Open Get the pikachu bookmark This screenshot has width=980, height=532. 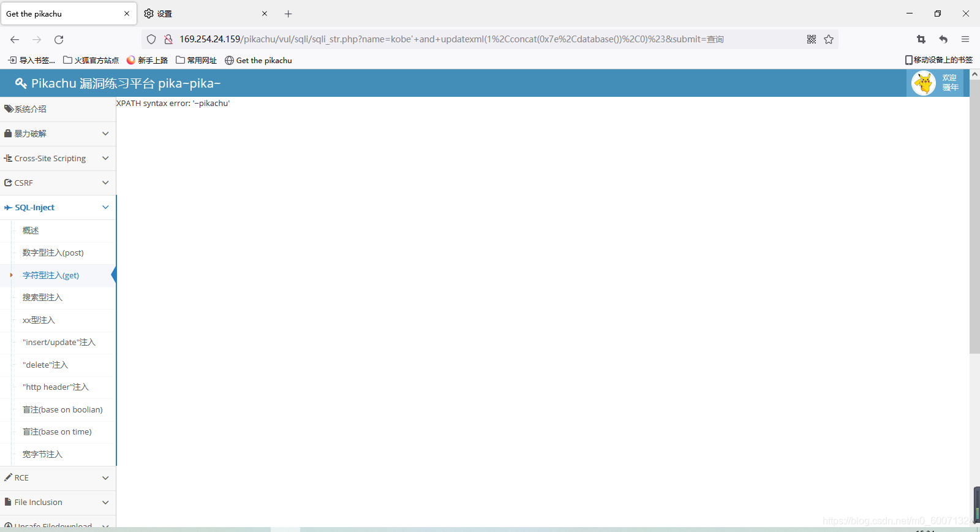[258, 60]
